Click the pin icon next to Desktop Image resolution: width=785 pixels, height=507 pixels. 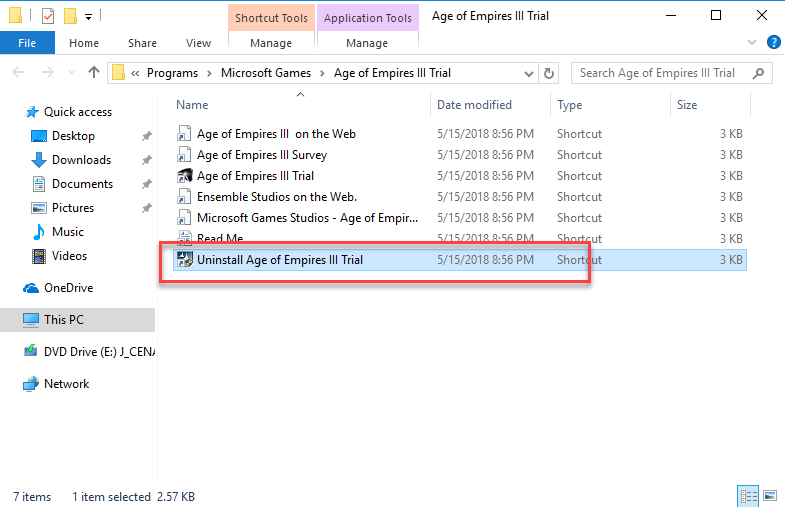tap(146, 136)
